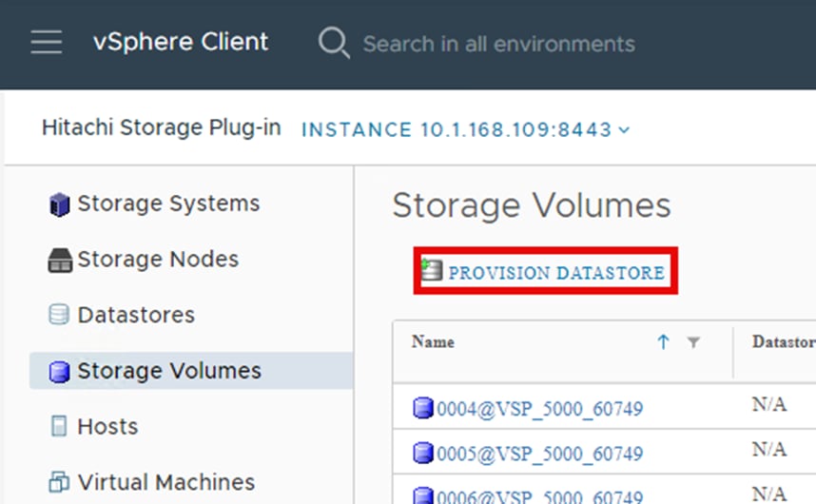Open volume 0005@VSP_5000_60749 link
Screen dimensions: 816x504
pos(539,454)
